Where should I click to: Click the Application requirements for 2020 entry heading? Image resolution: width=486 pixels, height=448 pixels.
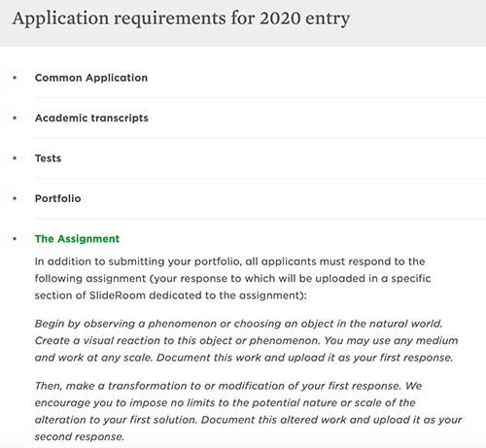pyautogui.click(x=181, y=18)
